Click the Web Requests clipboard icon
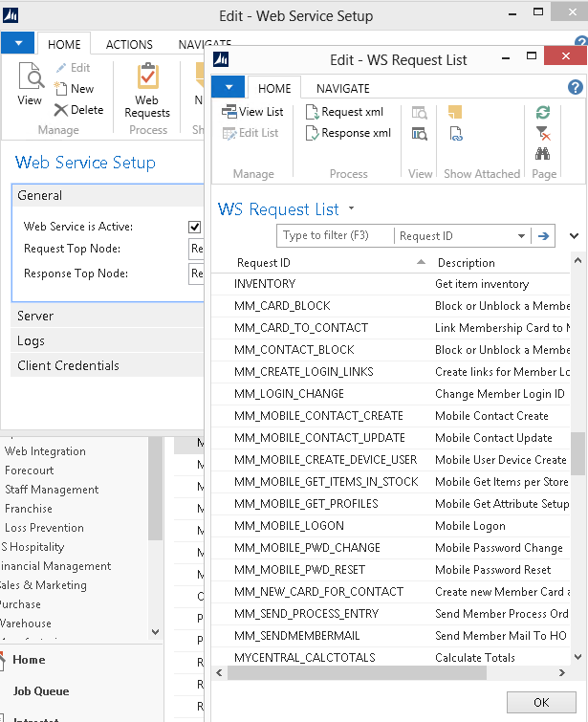 pos(147,77)
